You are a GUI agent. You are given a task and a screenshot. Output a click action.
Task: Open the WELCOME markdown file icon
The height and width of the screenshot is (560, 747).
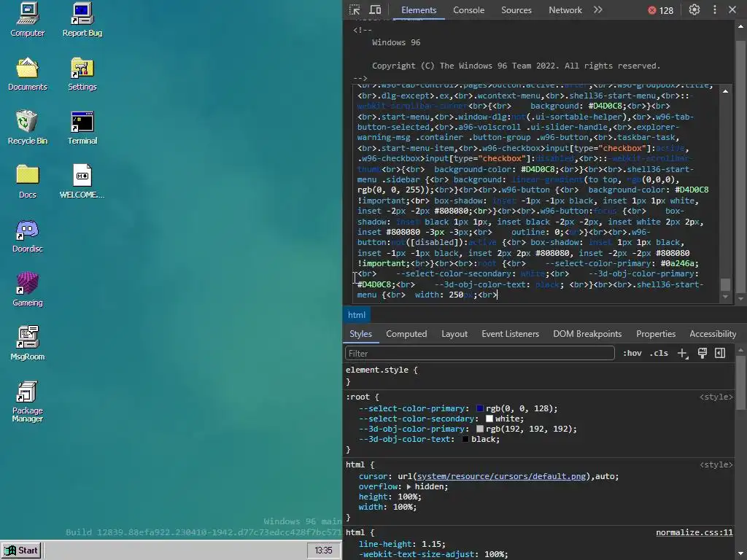point(82,182)
